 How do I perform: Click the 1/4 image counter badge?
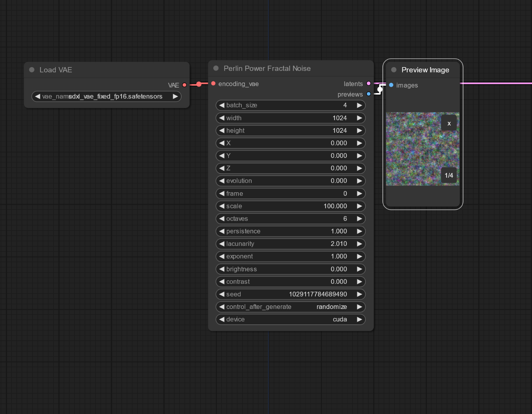click(x=449, y=175)
